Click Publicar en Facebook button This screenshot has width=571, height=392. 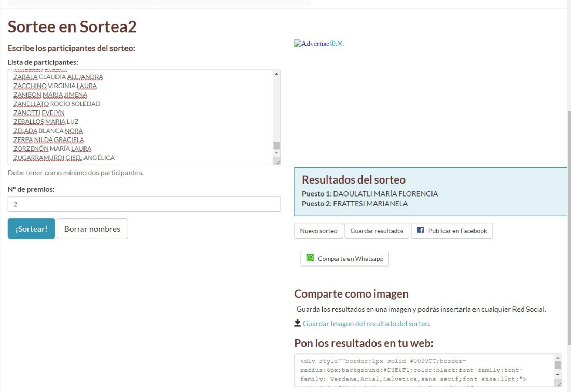(x=452, y=231)
